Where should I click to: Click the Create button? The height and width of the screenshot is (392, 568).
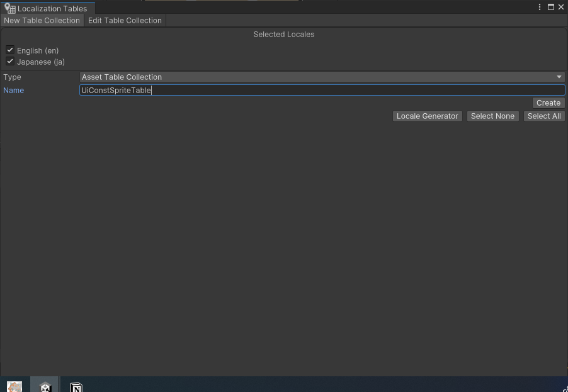point(548,103)
